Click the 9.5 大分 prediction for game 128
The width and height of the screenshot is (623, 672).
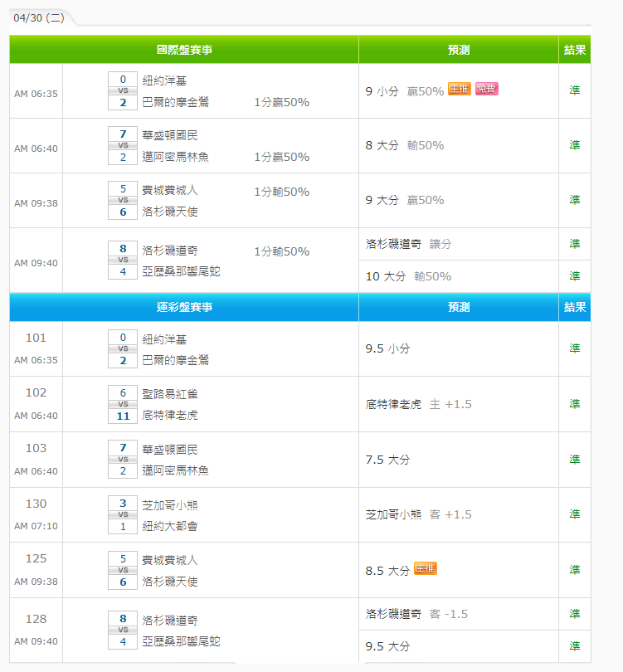(387, 646)
